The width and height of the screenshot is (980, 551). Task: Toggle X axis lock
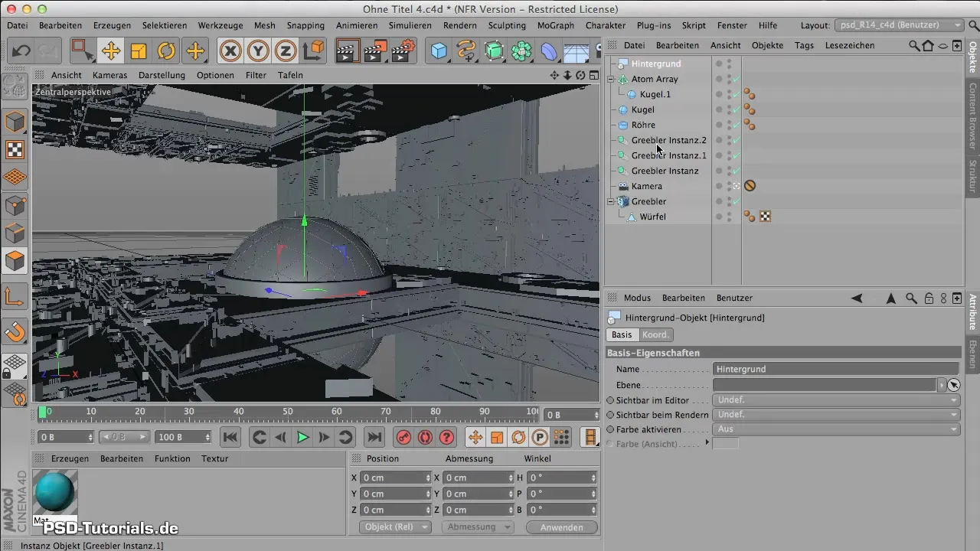[x=230, y=51]
